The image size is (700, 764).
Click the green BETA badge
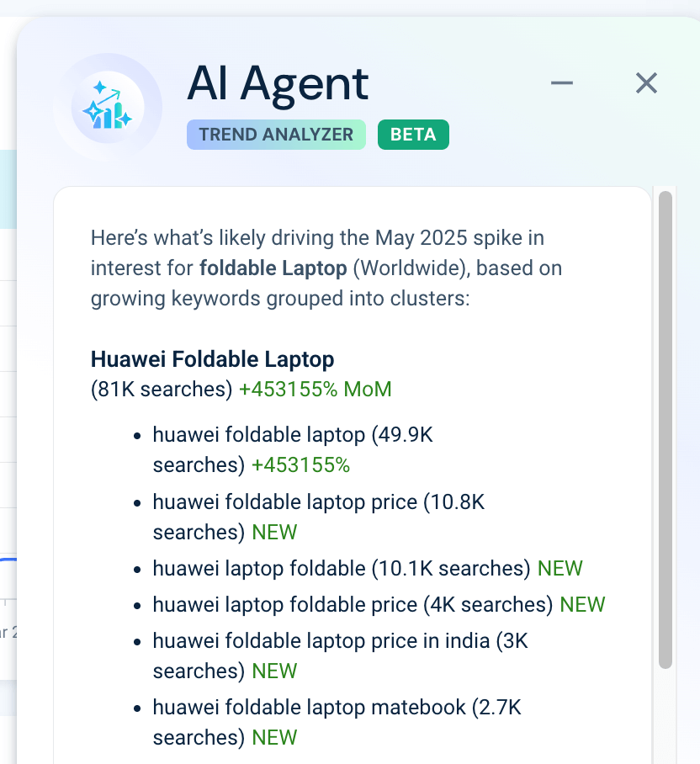point(413,134)
